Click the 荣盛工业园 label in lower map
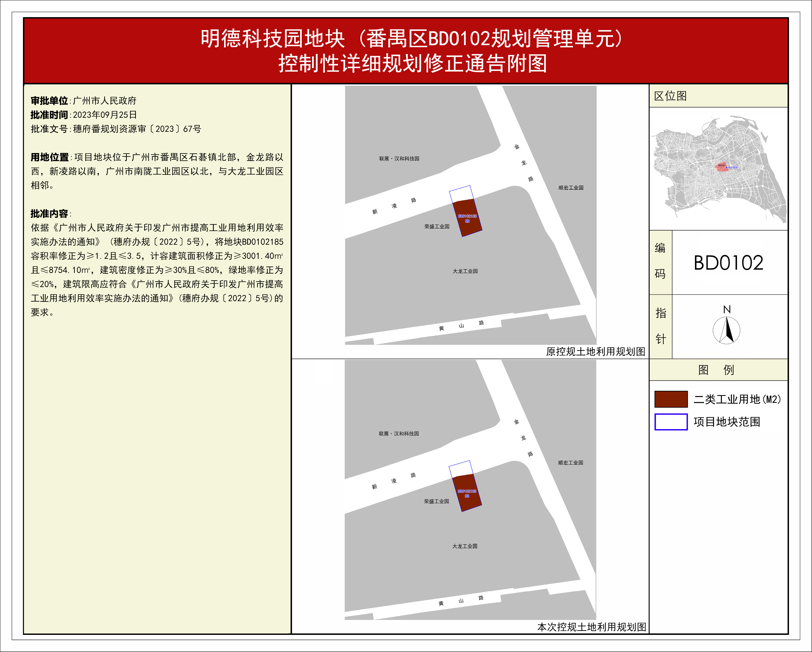The height and width of the screenshot is (652, 812). click(x=436, y=501)
